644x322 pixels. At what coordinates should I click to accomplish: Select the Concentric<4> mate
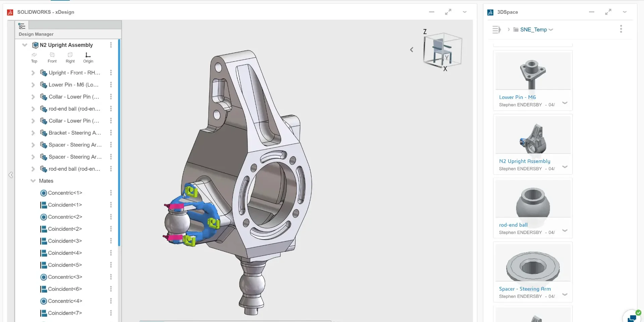(x=65, y=301)
